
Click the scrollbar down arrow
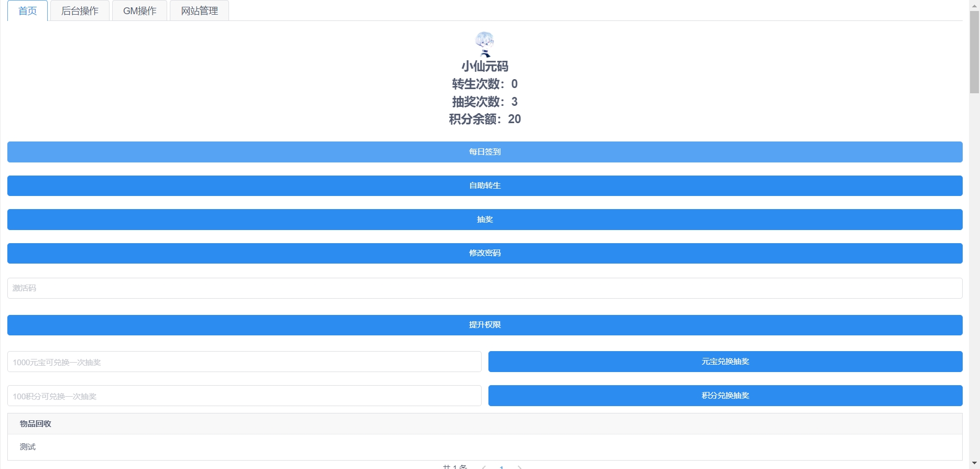pyautogui.click(x=974, y=464)
